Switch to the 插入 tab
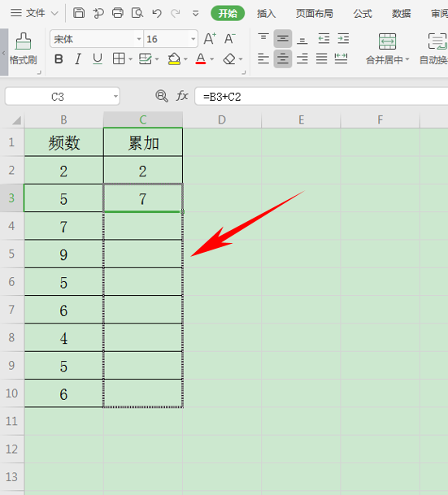Viewport: 448px width, 495px height. coord(266,14)
